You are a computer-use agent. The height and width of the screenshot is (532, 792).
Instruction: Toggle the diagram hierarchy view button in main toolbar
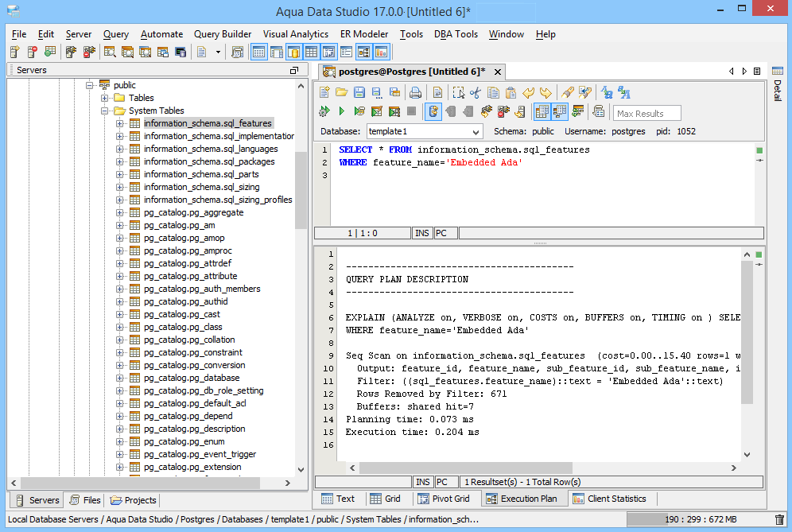(363, 52)
